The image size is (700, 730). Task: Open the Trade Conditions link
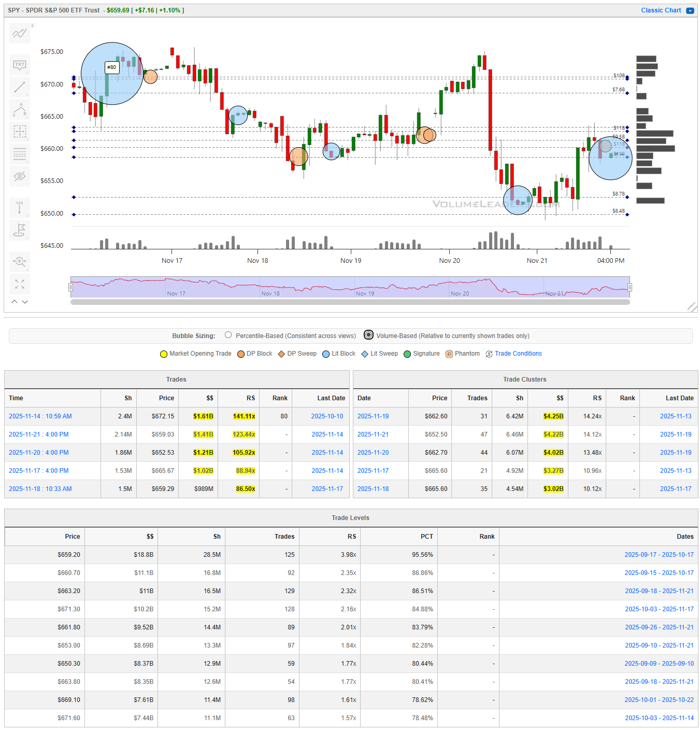[518, 354]
